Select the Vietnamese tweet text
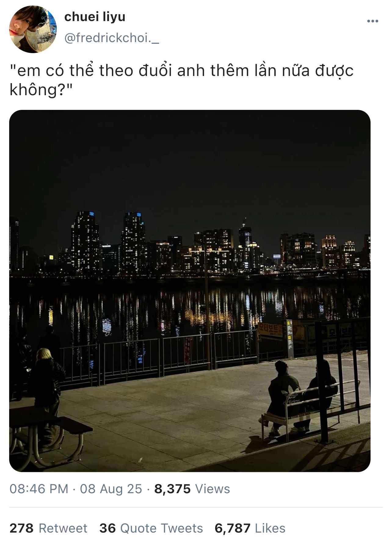The image size is (392, 546). [181, 80]
